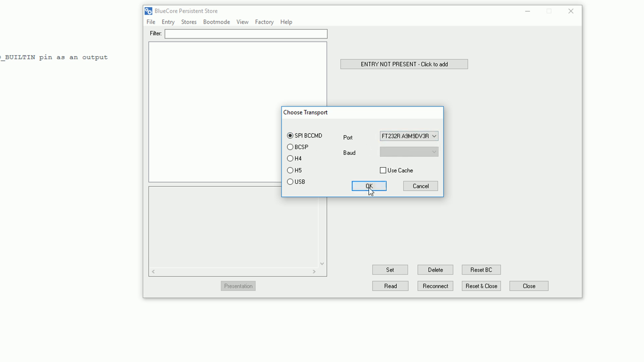
Task: Open the Stores menu
Action: [x=189, y=22]
